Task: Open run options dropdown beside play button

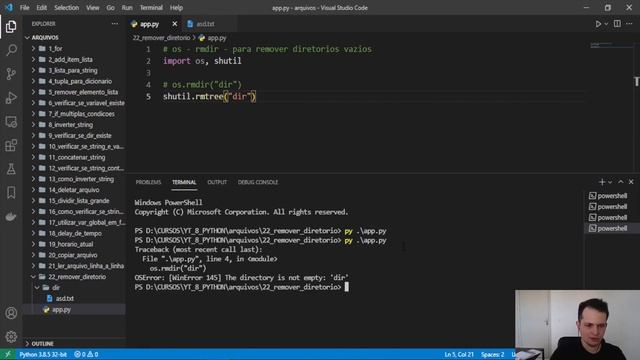Action: click(606, 24)
